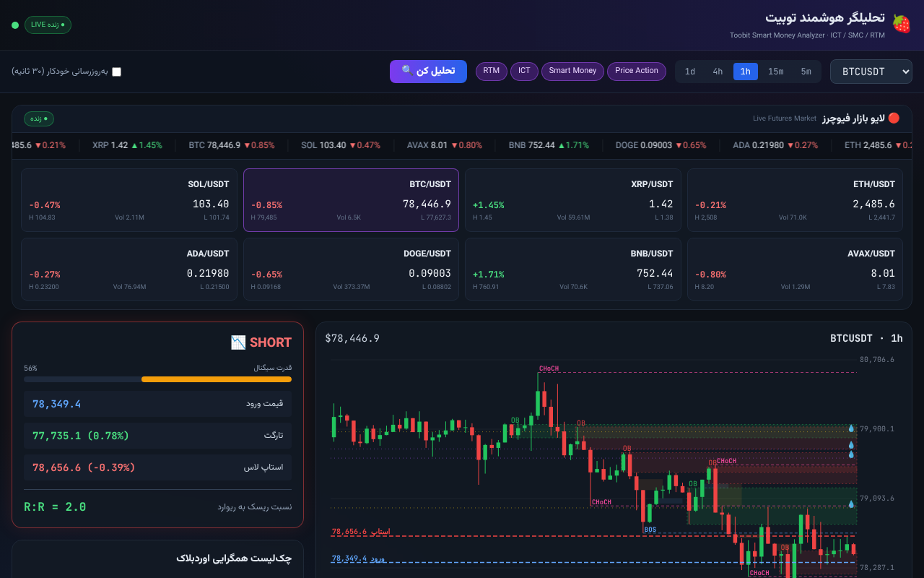
Task: Click the target value 77,735.1 (0.78%)
Action: pos(81,436)
